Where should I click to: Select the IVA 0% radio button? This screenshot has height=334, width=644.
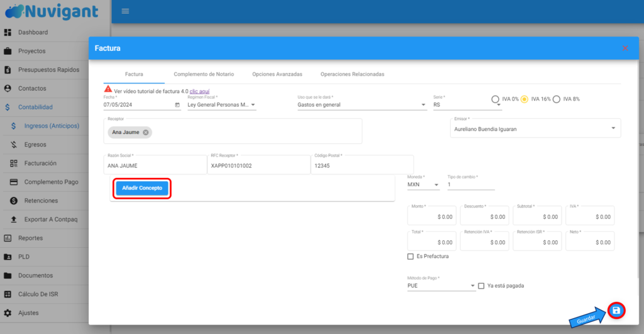click(496, 99)
